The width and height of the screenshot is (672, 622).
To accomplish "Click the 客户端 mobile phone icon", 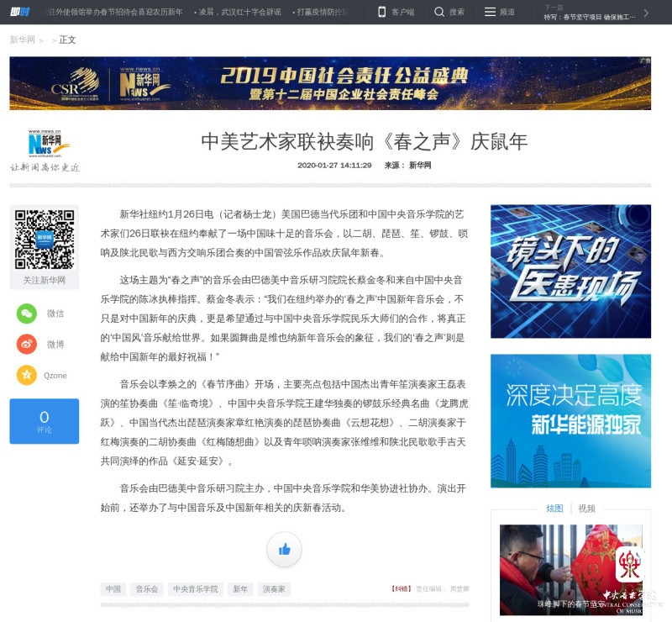I will click(x=381, y=13).
